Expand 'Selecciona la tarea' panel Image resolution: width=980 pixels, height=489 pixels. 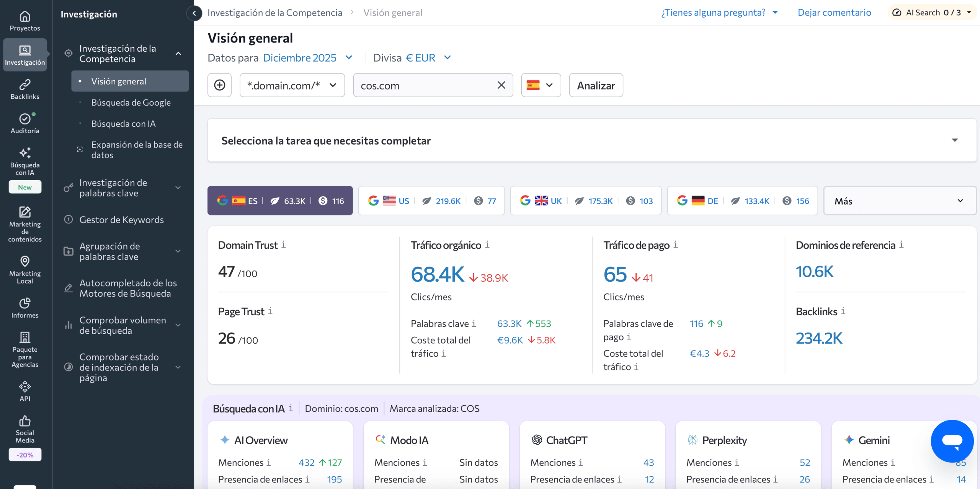tap(954, 140)
